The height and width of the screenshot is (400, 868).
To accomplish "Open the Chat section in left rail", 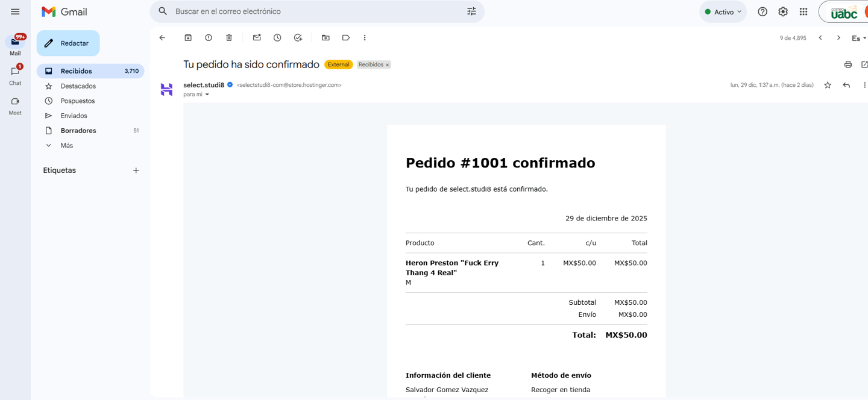I will 15,75.
